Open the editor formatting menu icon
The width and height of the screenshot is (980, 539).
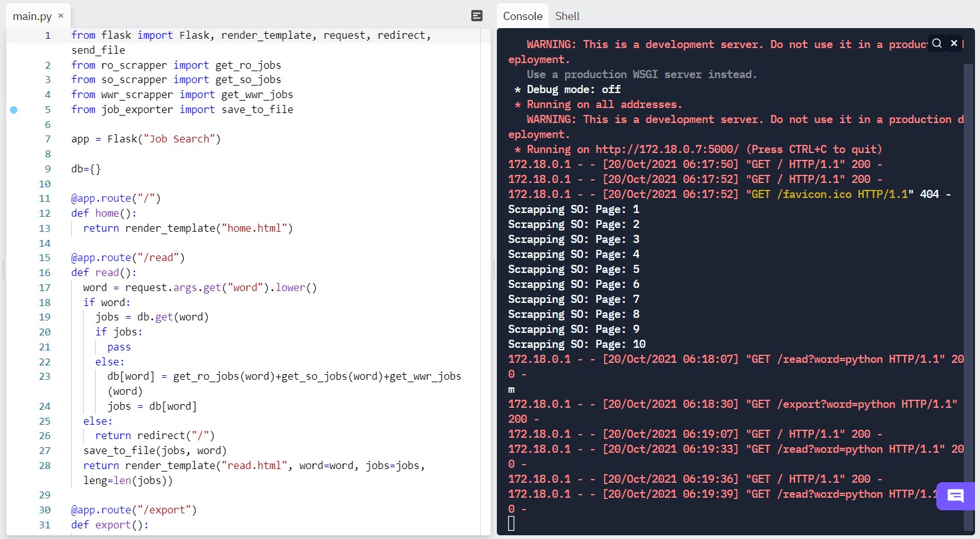click(x=477, y=16)
